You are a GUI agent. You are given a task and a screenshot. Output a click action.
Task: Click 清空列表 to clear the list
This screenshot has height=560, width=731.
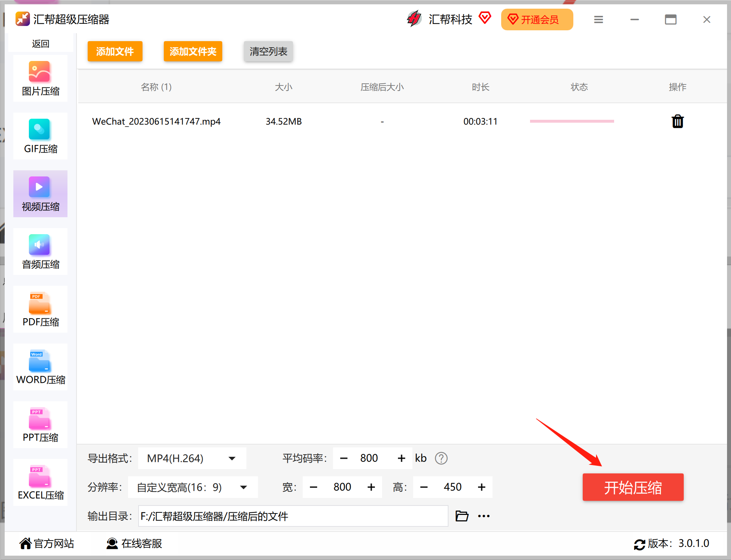268,51
